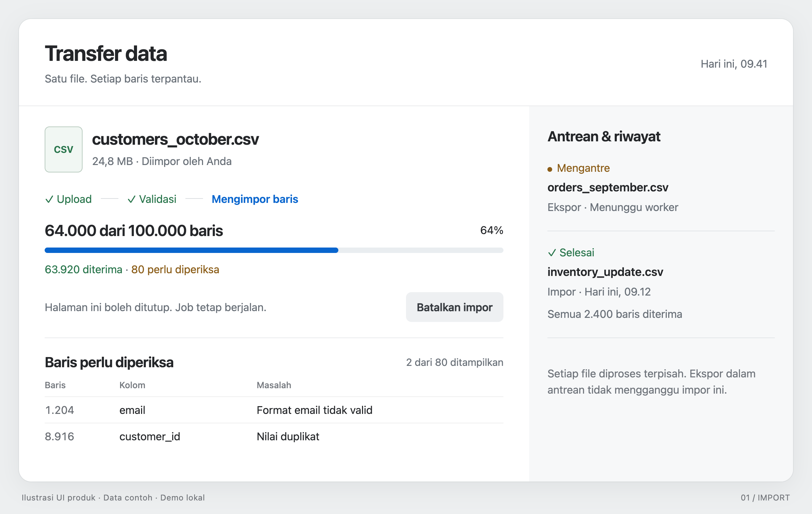Image resolution: width=812 pixels, height=514 pixels.
Task: Click Ekspor · Menunggu worker status
Action: [613, 207]
